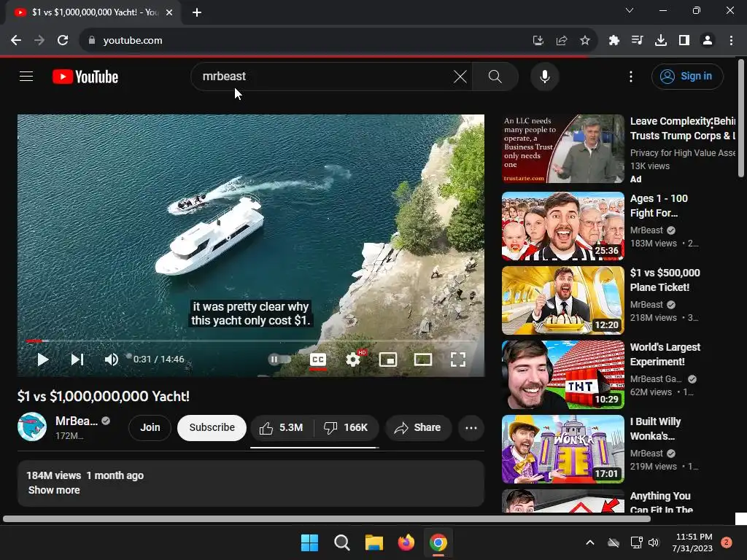Image resolution: width=747 pixels, height=560 pixels.
Task: Expand description with Show more
Action: pos(54,490)
